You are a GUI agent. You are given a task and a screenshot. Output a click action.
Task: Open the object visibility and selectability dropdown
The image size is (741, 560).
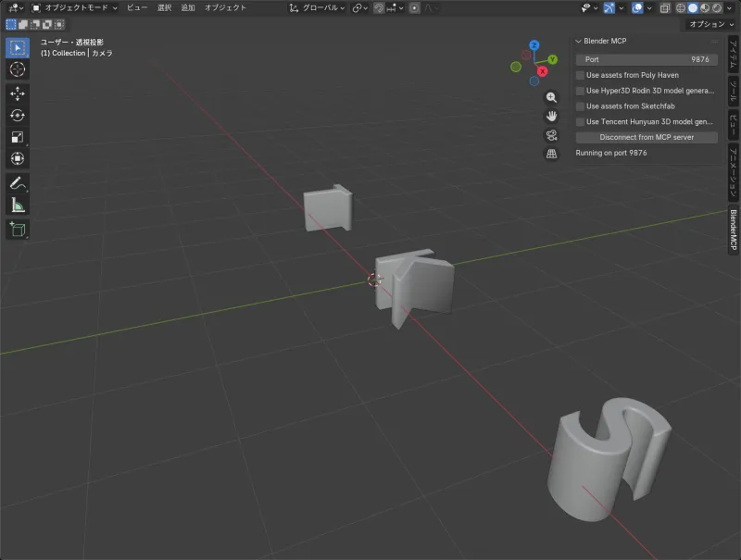pyautogui.click(x=589, y=8)
